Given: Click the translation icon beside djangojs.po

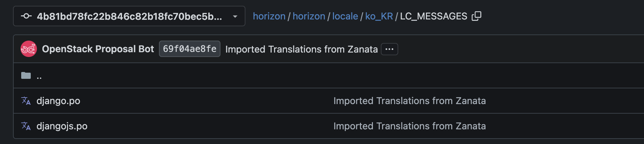Looking at the screenshot, I should pyautogui.click(x=26, y=126).
